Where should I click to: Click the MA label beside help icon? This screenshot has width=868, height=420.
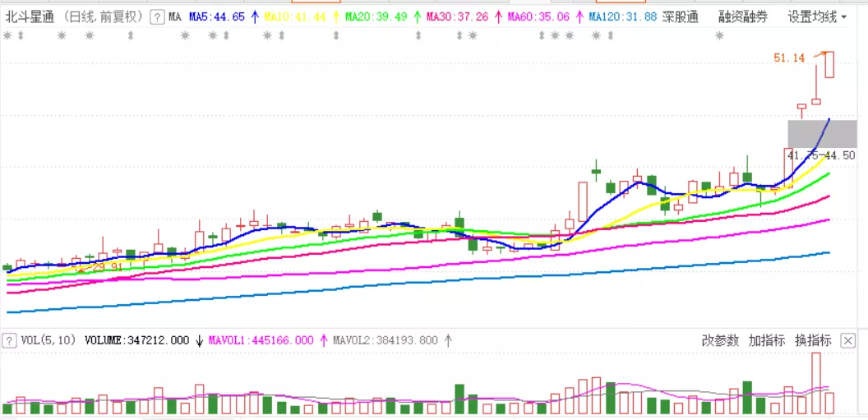click(x=175, y=17)
